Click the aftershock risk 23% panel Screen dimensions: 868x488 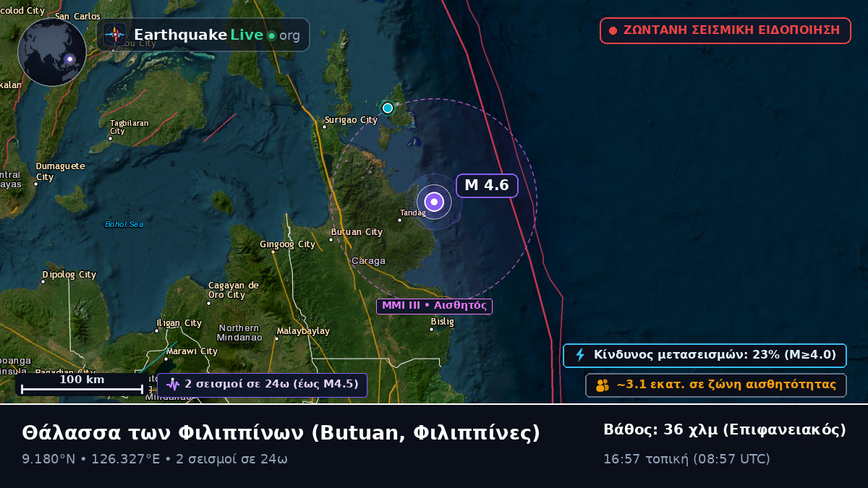[705, 355]
